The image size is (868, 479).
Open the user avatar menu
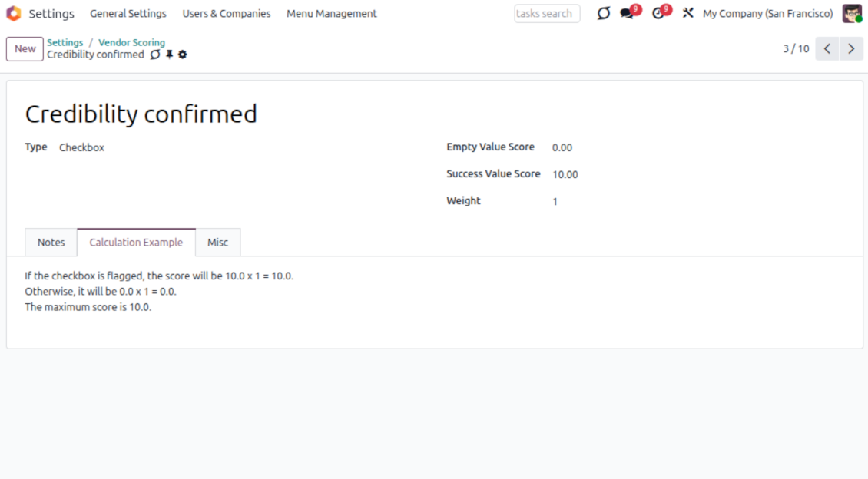pos(852,14)
